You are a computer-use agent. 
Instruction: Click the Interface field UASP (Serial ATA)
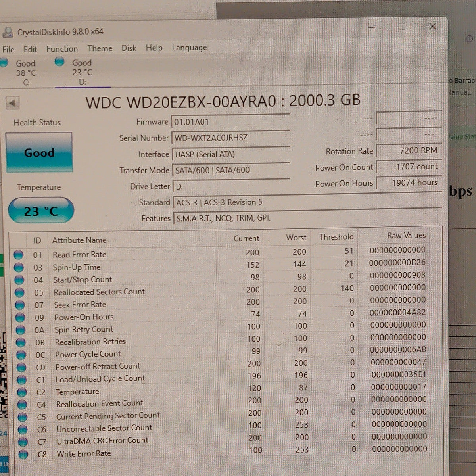tap(230, 154)
